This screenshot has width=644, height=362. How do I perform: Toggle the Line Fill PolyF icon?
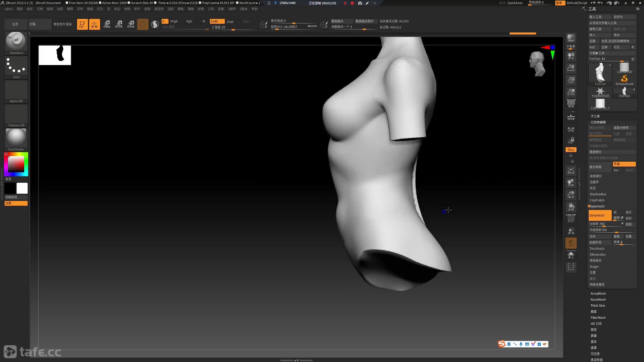(x=571, y=218)
